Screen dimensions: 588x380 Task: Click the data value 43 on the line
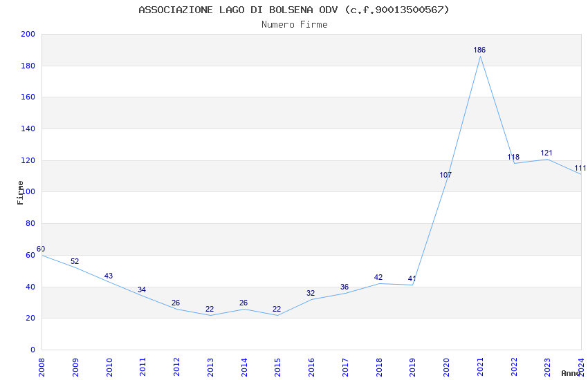[109, 276]
